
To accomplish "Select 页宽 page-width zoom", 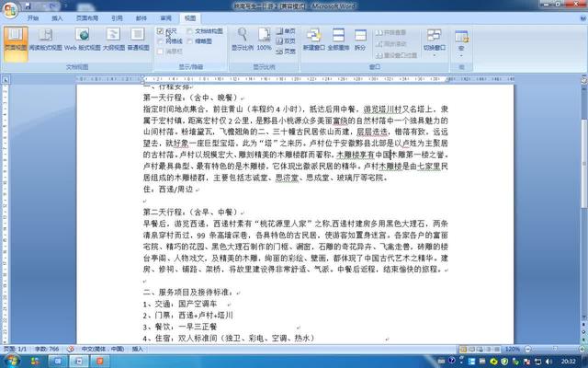I will (x=286, y=52).
